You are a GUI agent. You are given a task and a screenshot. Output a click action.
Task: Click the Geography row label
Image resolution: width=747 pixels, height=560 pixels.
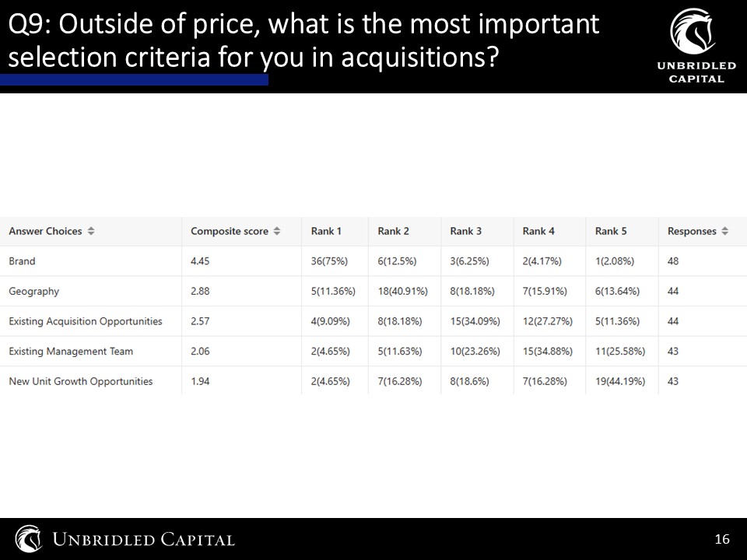point(33,292)
